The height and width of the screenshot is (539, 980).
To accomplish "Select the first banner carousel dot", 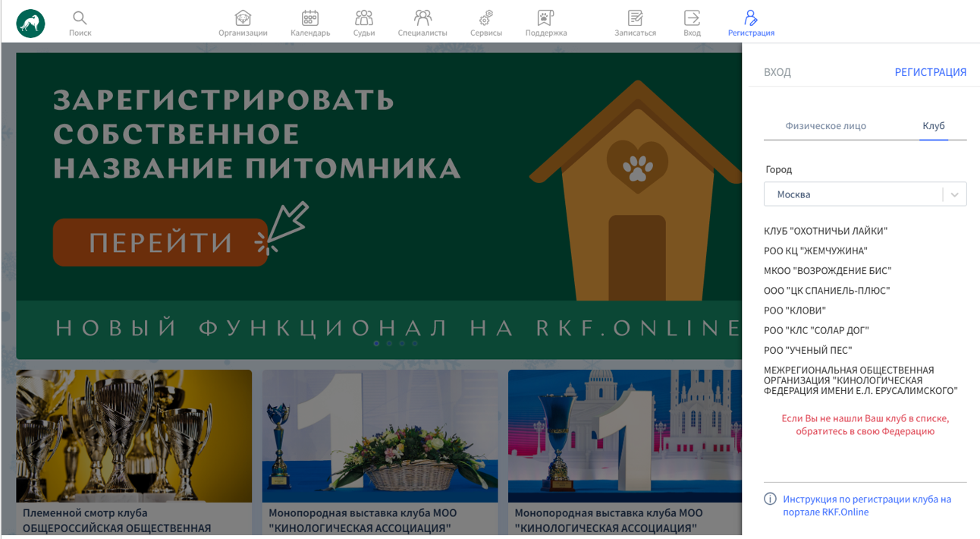I will [x=377, y=343].
